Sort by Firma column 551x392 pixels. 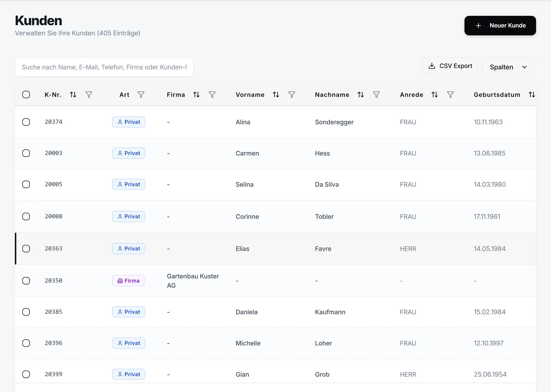coord(196,94)
